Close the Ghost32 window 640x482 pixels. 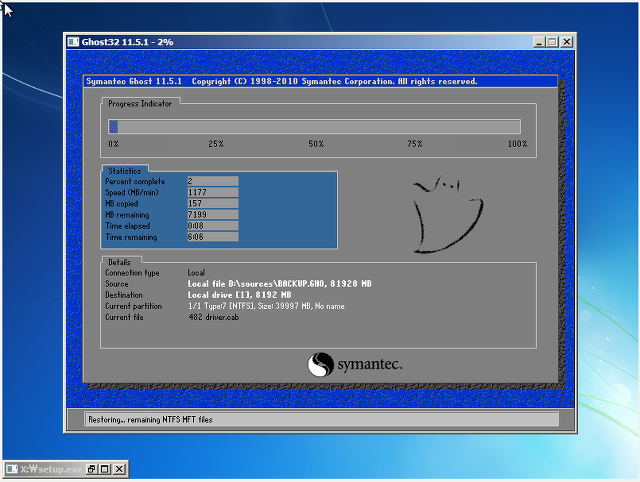[567, 42]
